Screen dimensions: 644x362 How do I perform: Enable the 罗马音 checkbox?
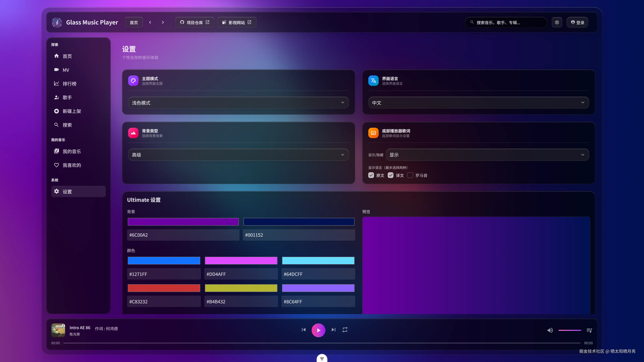pos(410,175)
